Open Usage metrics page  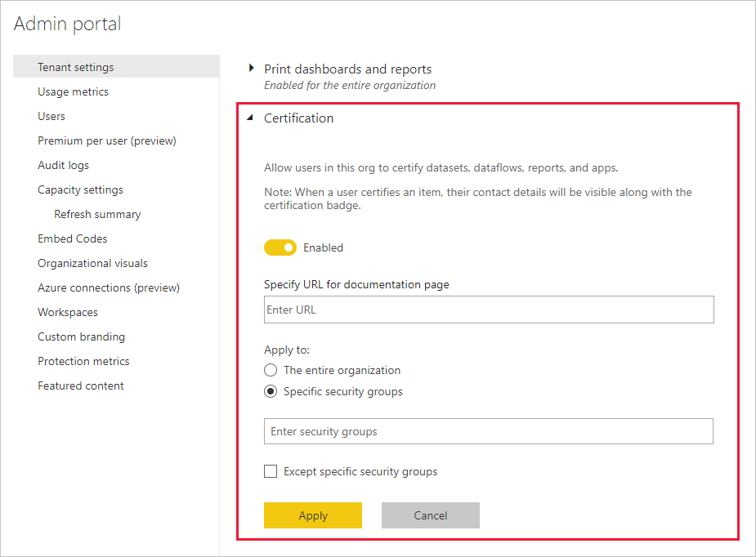pyautogui.click(x=73, y=91)
